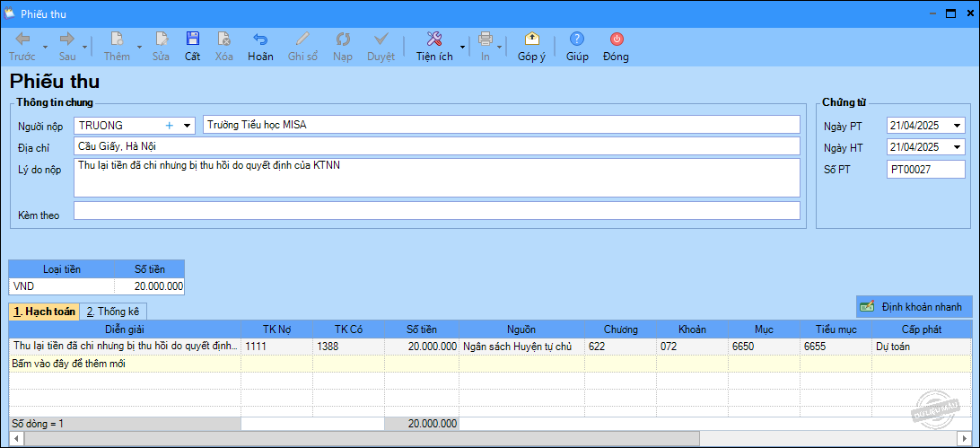
Task: Click the Mục column header
Action: click(x=764, y=329)
